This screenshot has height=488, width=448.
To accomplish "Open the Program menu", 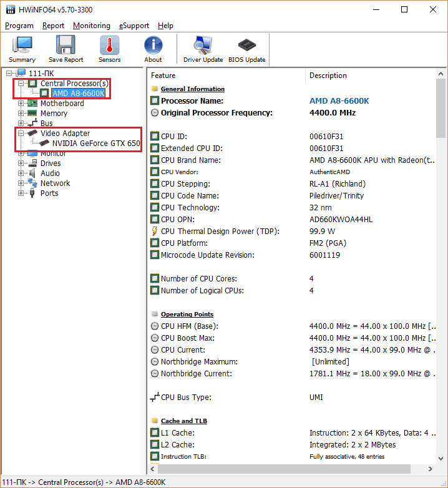I will tap(19, 26).
